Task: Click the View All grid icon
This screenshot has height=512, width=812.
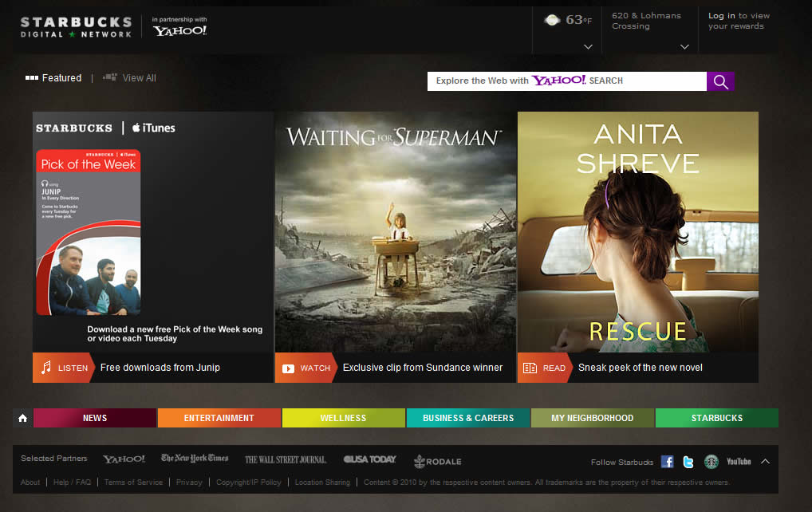Action: tap(110, 77)
